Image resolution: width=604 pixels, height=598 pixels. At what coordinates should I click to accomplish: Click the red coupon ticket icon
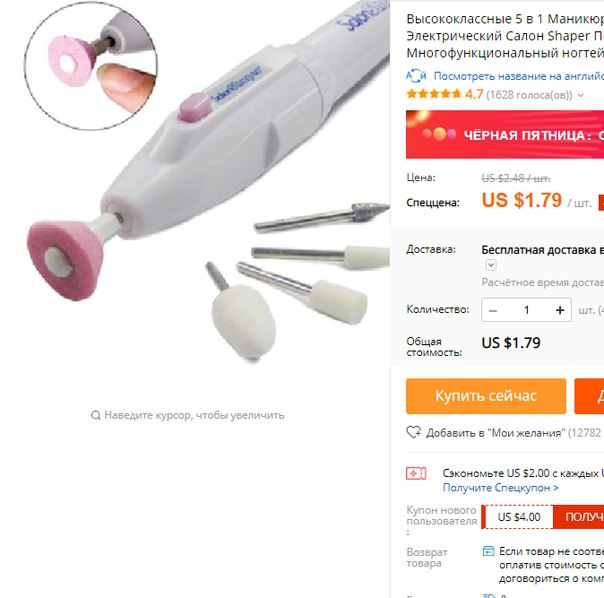tap(416, 473)
